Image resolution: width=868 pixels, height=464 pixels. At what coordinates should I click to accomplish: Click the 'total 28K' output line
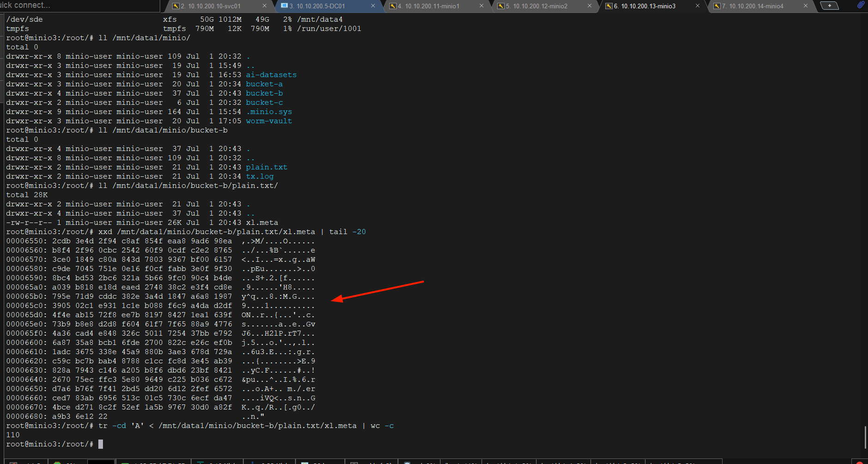click(x=27, y=195)
